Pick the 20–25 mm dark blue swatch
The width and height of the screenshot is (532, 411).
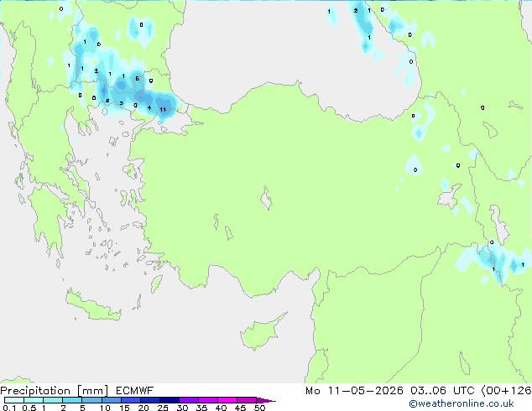click(149, 400)
